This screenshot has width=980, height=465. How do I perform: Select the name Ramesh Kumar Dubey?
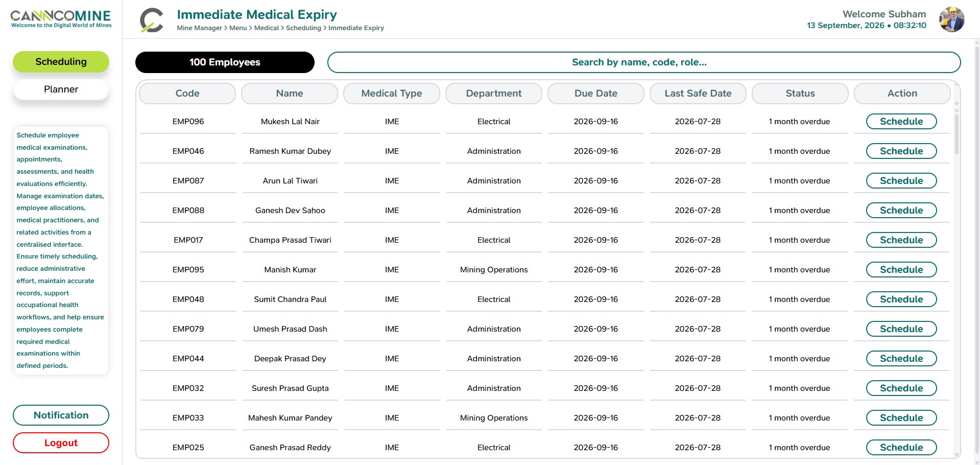click(290, 151)
